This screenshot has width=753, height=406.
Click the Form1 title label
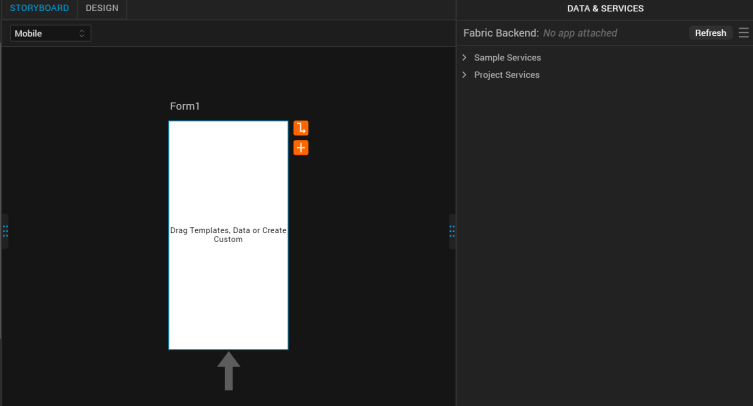[x=185, y=106]
